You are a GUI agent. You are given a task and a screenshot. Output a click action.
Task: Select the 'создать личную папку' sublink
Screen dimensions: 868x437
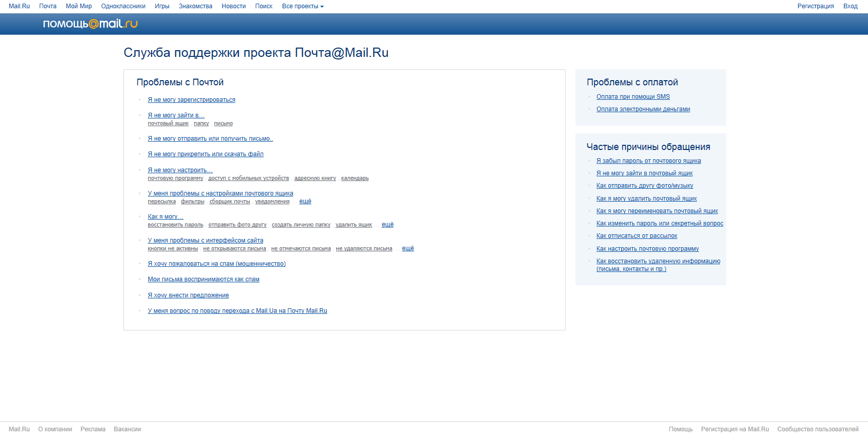tap(301, 225)
